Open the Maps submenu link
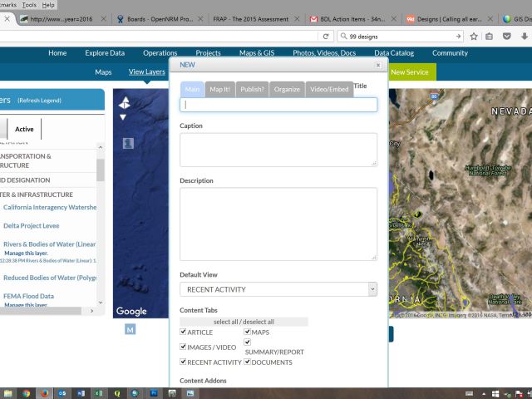This screenshot has width=532, height=399. pyautogui.click(x=103, y=72)
